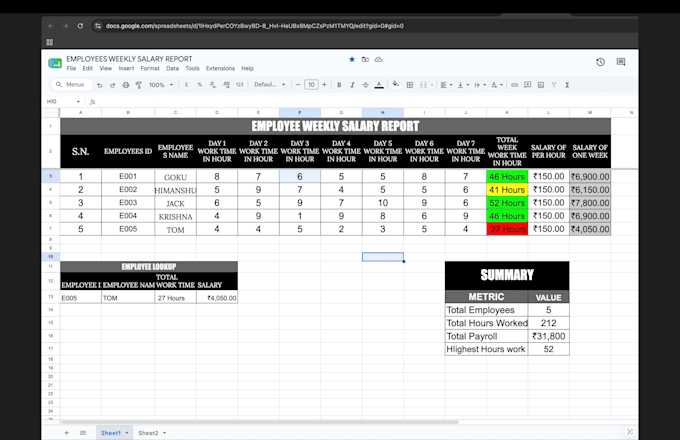Screen dimensions: 680x440
Task: Click the font size field showing 10
Action: click(x=311, y=85)
